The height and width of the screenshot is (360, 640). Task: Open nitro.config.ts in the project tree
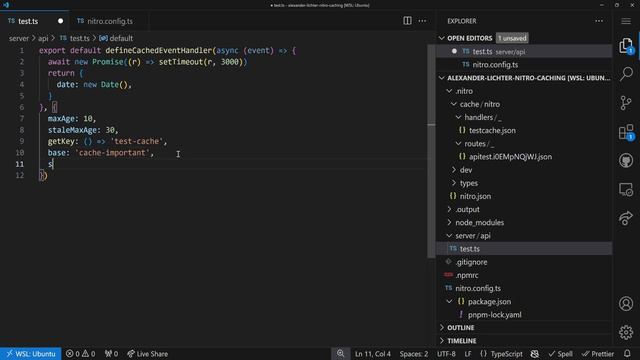pos(524,288)
